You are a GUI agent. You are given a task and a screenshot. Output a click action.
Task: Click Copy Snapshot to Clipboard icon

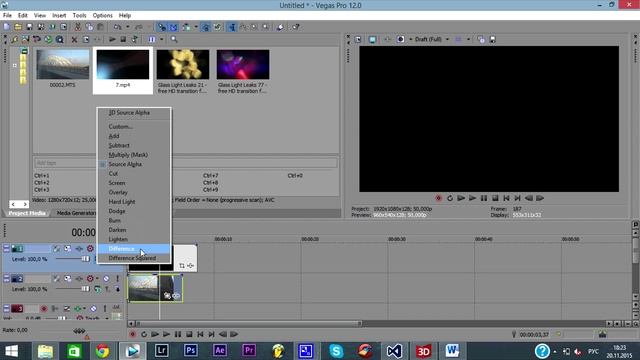pos(481,40)
